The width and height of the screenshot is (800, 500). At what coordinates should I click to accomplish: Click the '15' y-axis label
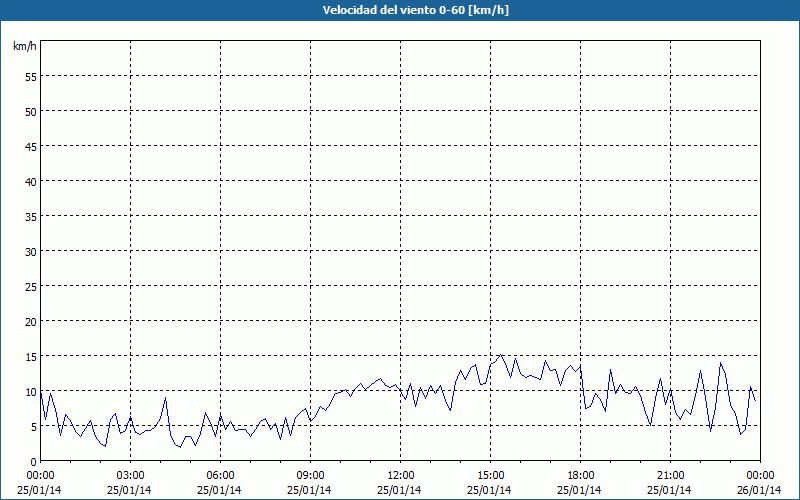click(x=31, y=357)
